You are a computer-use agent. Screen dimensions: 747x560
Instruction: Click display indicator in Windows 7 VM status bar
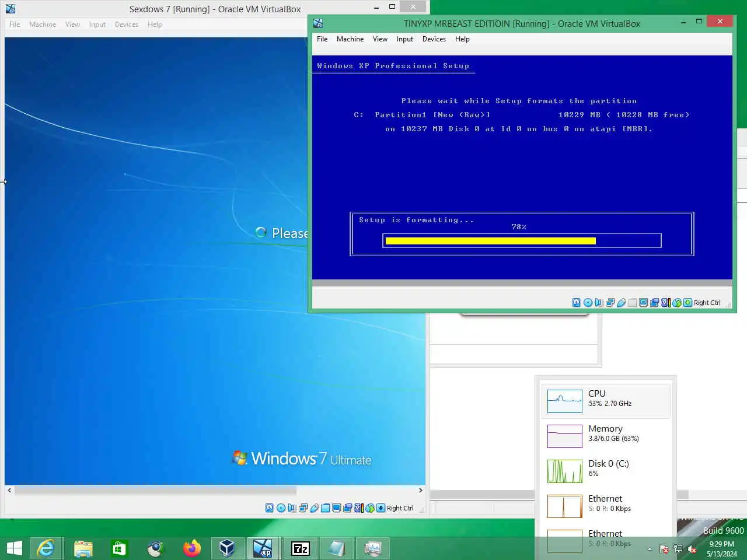[x=336, y=508]
